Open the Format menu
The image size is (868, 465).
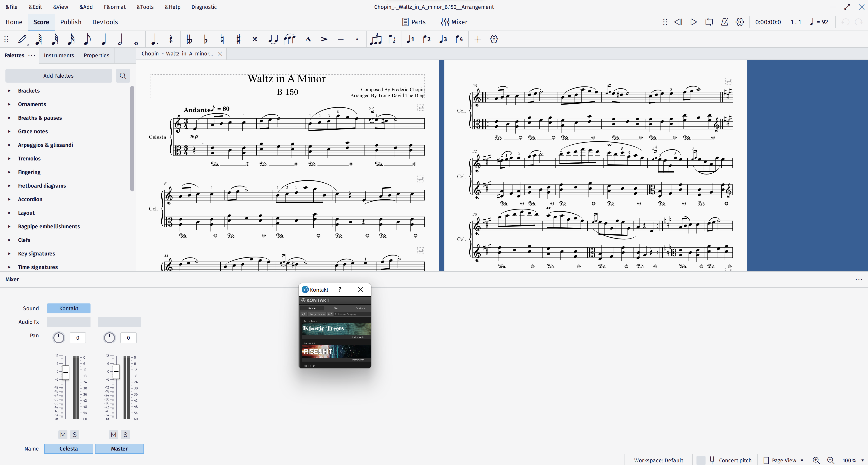pos(114,7)
